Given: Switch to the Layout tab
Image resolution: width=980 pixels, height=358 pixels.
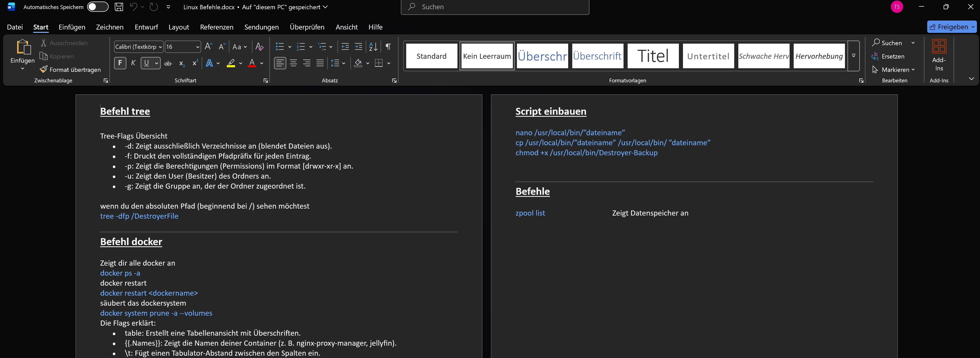Looking at the screenshot, I should tap(179, 27).
